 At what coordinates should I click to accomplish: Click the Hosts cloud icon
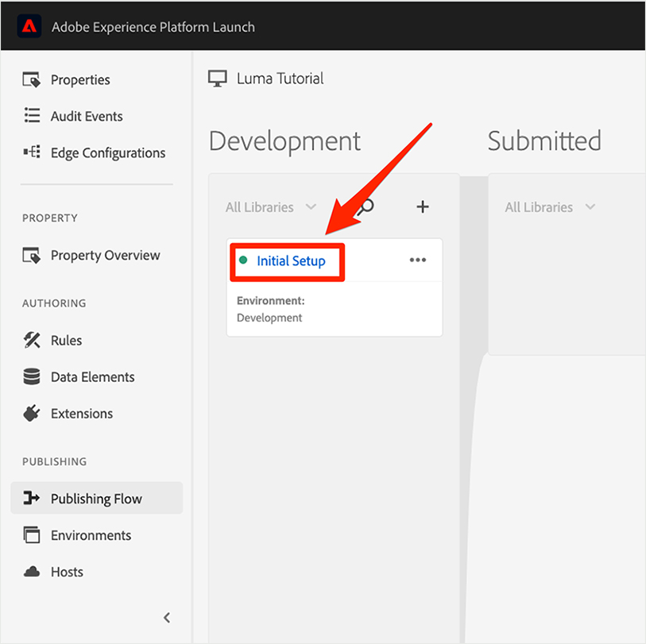tap(32, 572)
